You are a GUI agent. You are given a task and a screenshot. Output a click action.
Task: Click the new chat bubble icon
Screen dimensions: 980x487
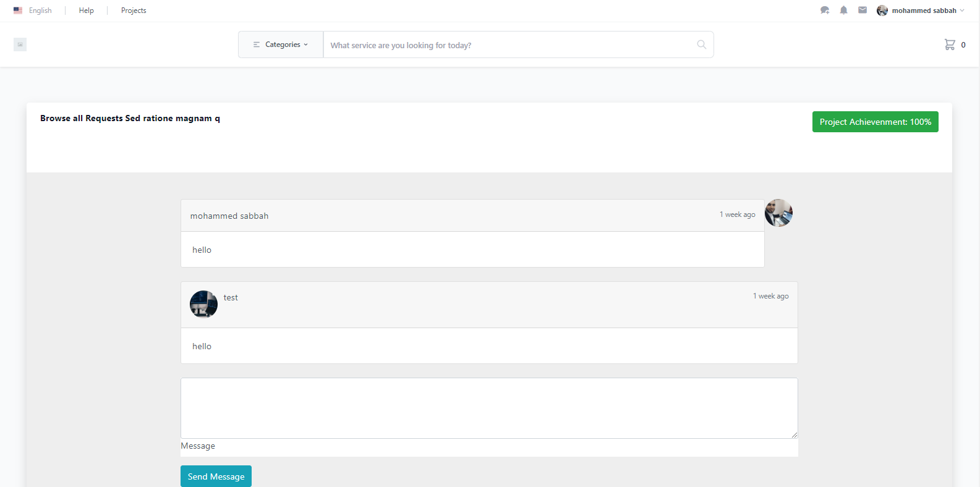(x=824, y=11)
